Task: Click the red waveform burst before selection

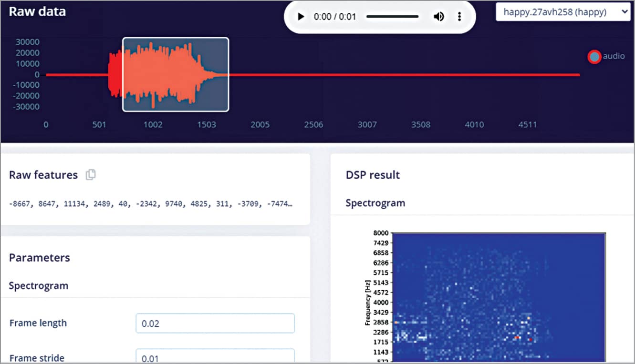Action: [x=115, y=75]
